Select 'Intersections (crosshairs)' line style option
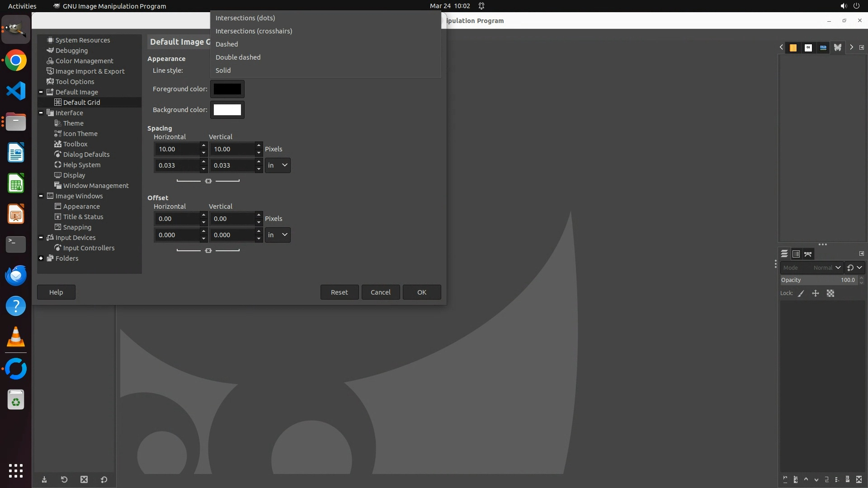 pos(254,31)
